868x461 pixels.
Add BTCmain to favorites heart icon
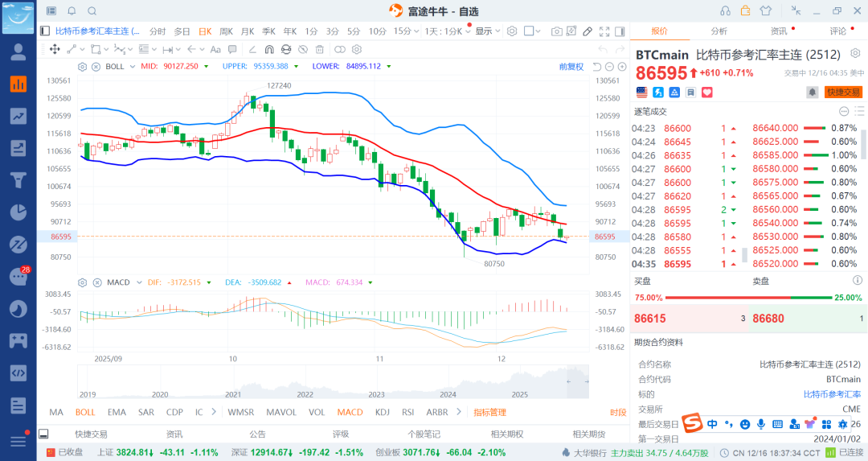[x=707, y=93]
